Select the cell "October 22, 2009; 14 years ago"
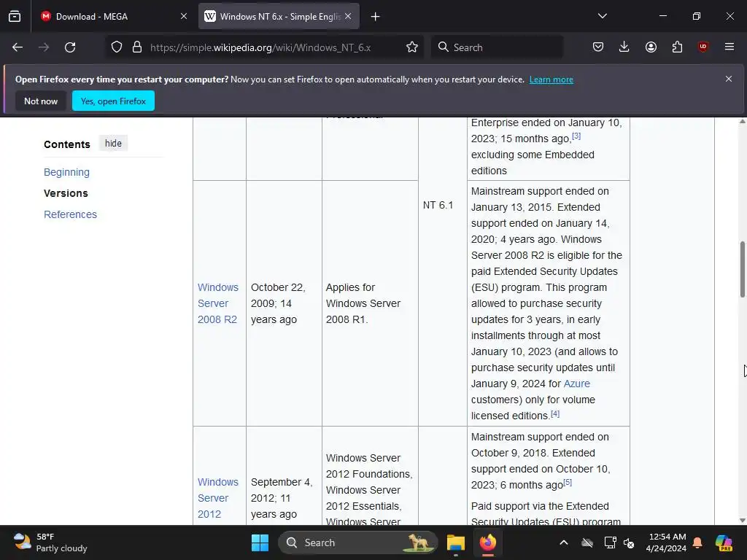This screenshot has width=747, height=560. tap(284, 303)
